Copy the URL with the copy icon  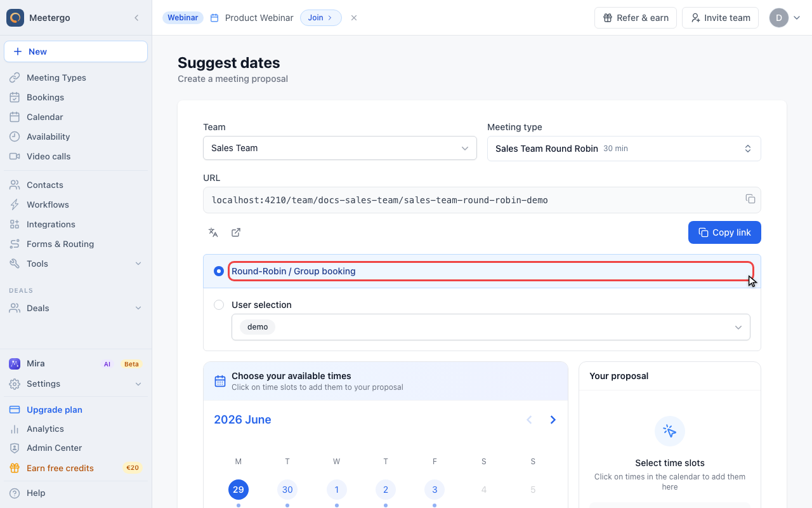tap(750, 199)
